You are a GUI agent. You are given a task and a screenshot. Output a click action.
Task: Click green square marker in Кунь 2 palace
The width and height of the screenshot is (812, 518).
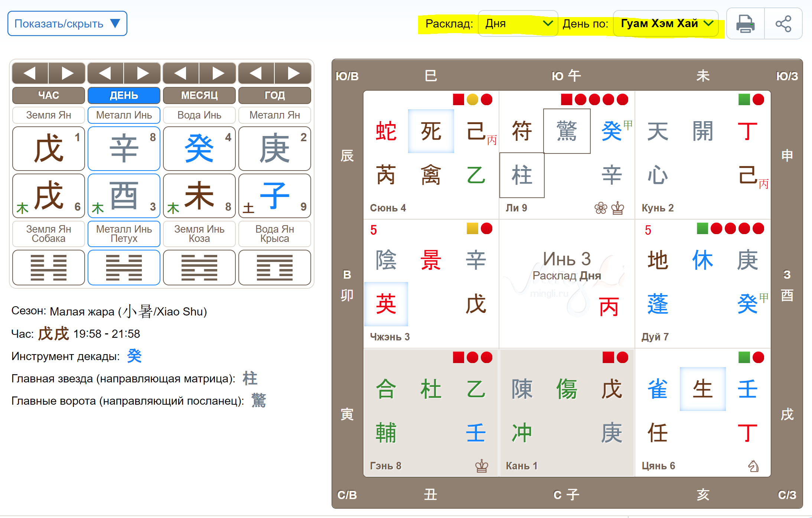(744, 100)
